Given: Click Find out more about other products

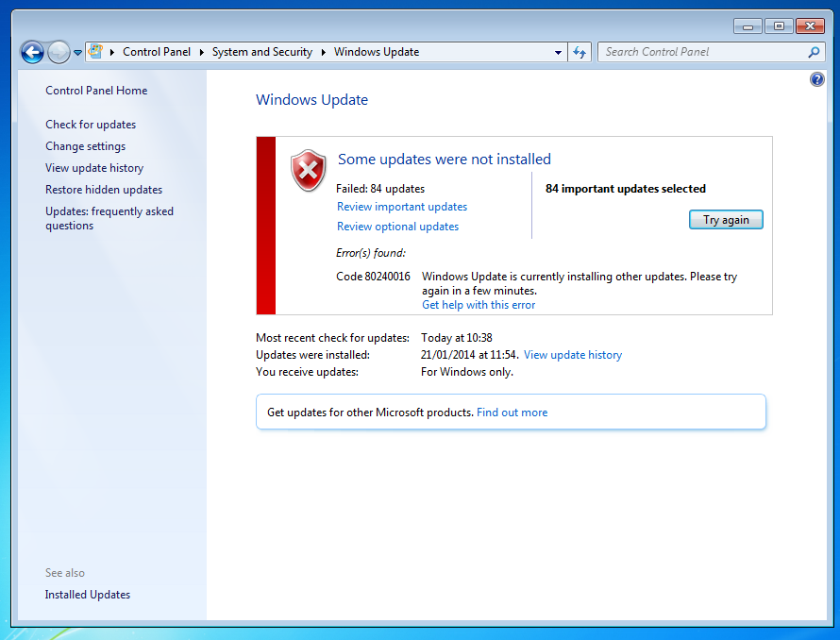Looking at the screenshot, I should tap(512, 413).
